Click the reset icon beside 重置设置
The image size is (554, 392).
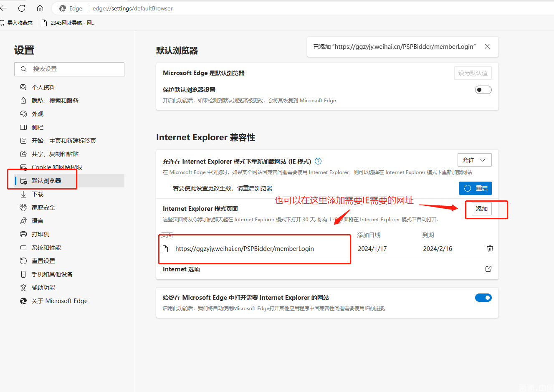23,261
